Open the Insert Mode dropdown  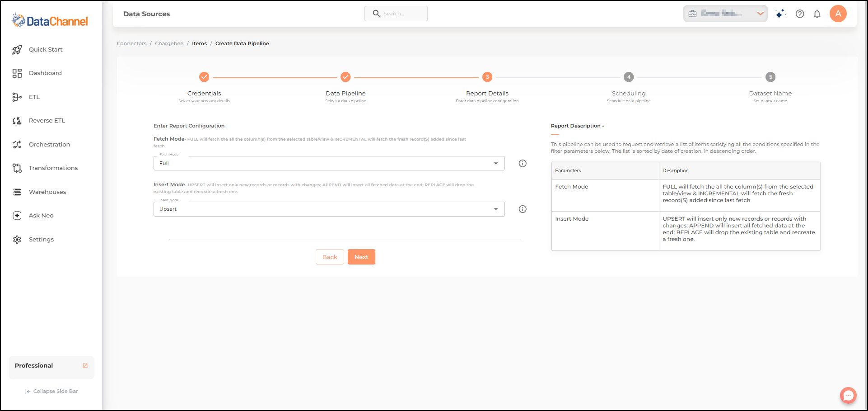click(329, 209)
